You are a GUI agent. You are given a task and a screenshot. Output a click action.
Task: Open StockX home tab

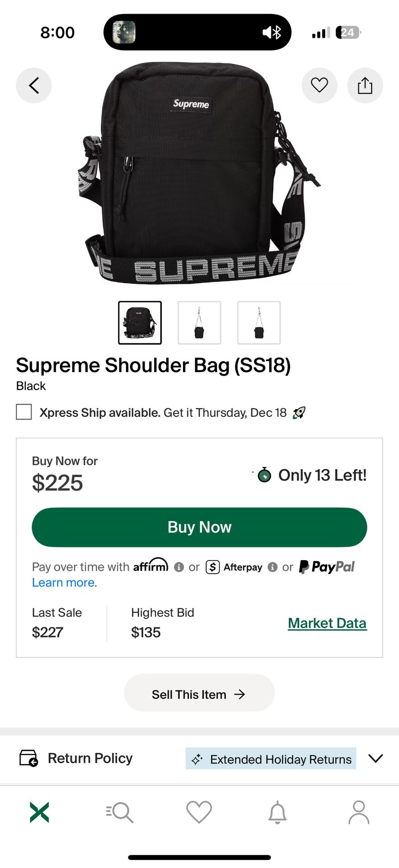click(39, 812)
